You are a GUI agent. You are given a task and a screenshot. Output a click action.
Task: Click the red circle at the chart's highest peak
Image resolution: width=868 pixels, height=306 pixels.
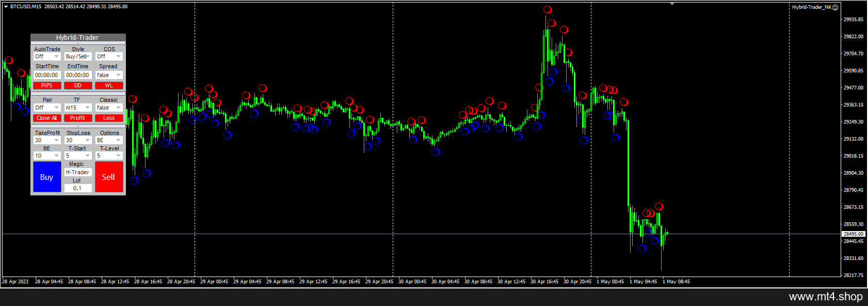point(548,9)
